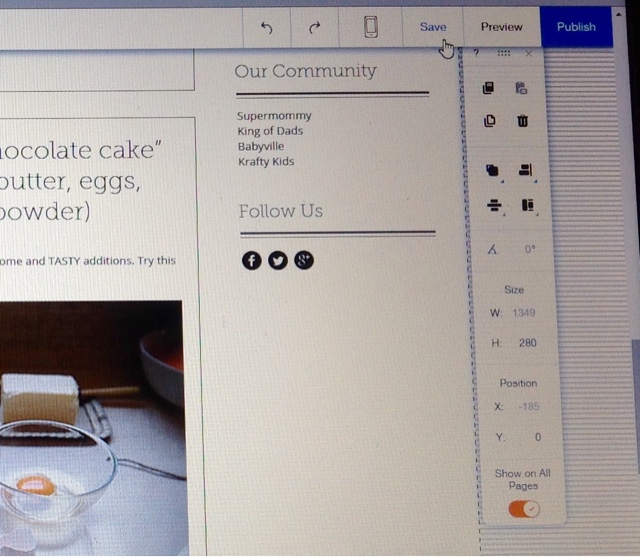Open the Babyville community link

pos(261,146)
